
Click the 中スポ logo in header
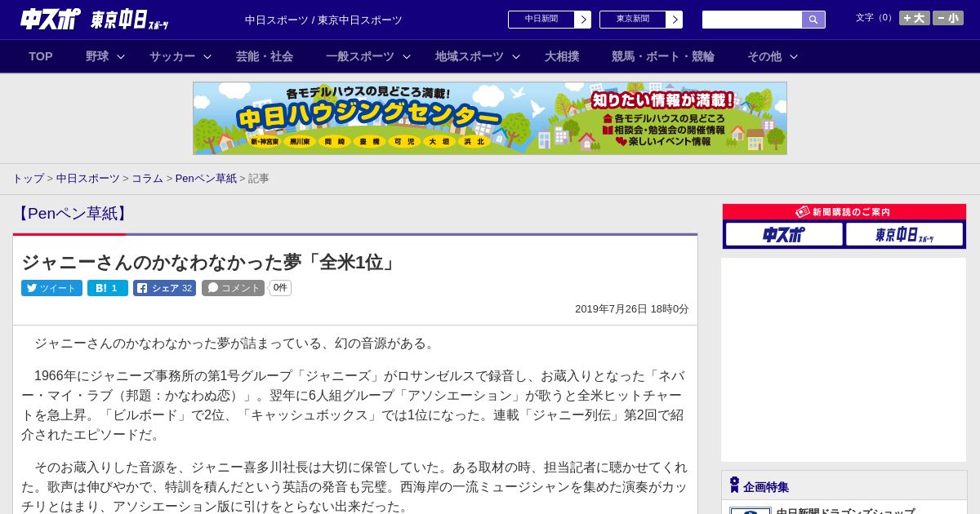tap(51, 19)
